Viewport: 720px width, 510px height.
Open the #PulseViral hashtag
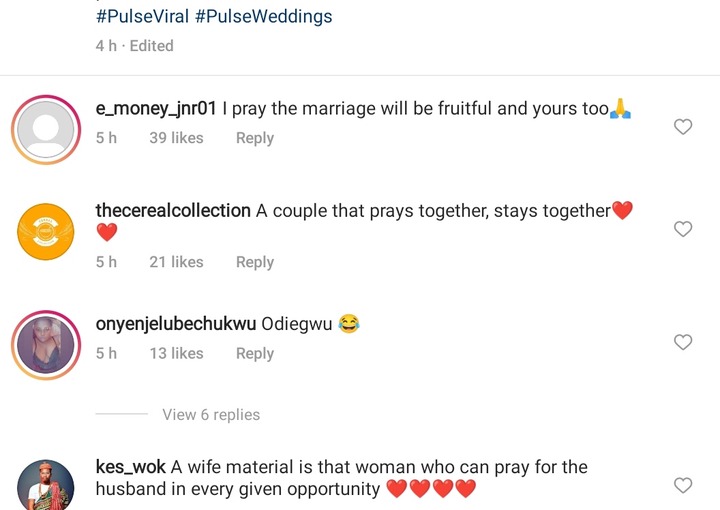pyautogui.click(x=142, y=17)
